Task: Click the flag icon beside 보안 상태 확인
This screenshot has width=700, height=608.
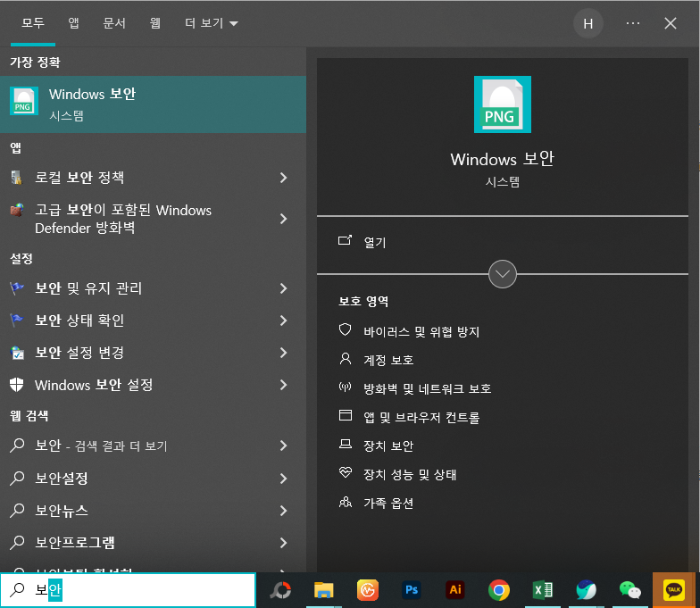Action: coord(16,320)
